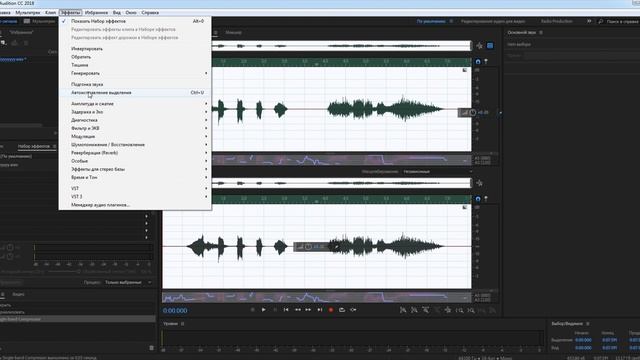Open the Окно menu
Viewport: 640px width, 360px height.
pos(131,13)
